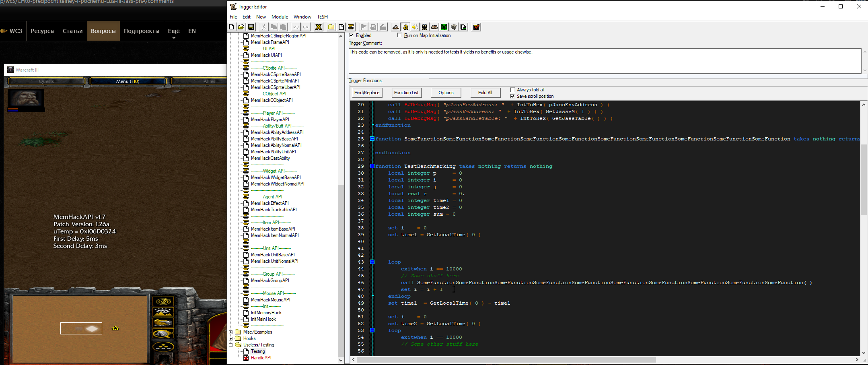This screenshot has width=868, height=365.
Task: Toggle the Always fold all checkbox
Action: pyautogui.click(x=512, y=90)
